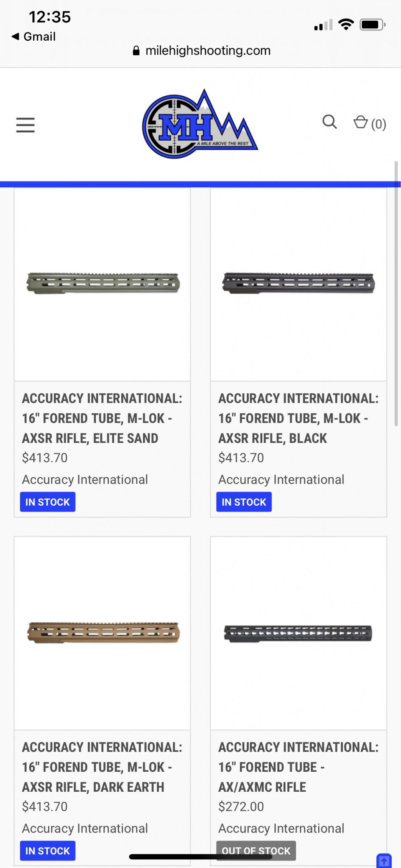This screenshot has height=868, width=401.
Task: Open AX/AXMC Rifle forend title link
Action: point(298,767)
